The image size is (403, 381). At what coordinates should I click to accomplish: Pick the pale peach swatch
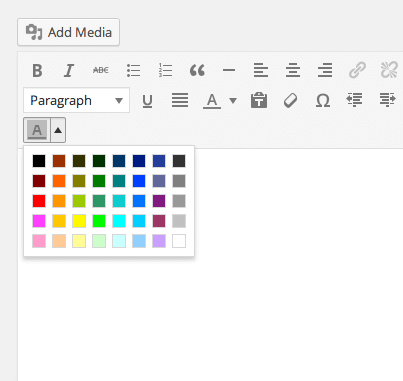pyautogui.click(x=59, y=241)
